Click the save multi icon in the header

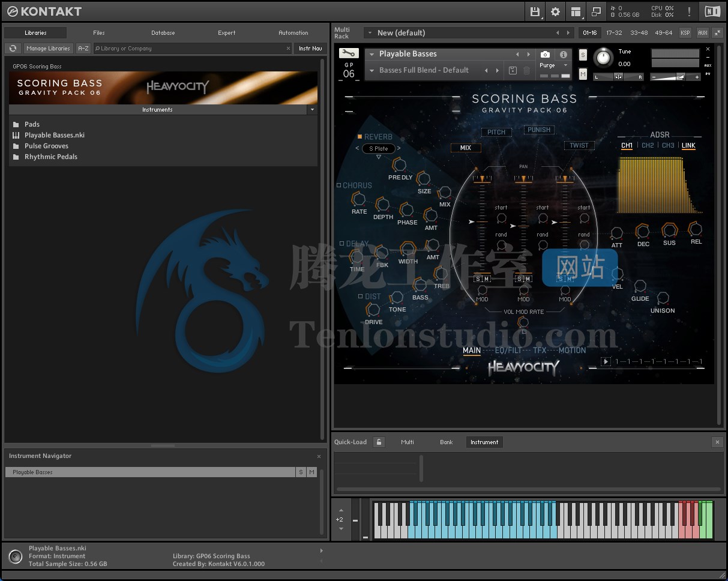pyautogui.click(x=535, y=11)
